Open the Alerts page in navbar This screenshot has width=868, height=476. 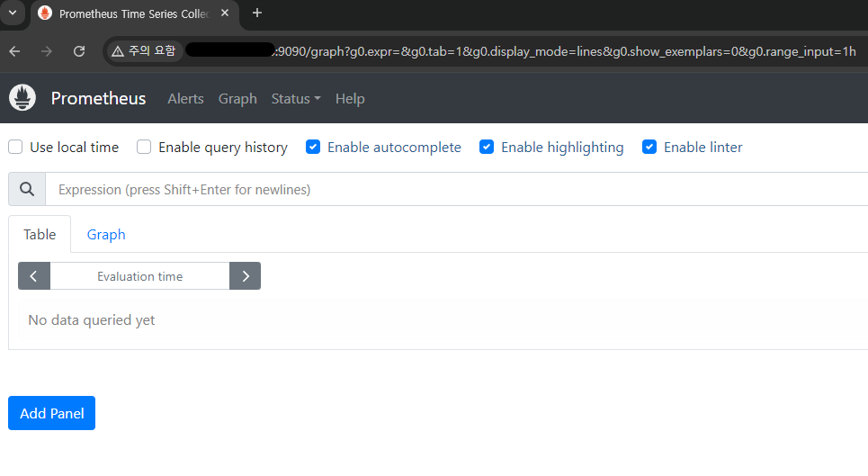pyautogui.click(x=185, y=98)
